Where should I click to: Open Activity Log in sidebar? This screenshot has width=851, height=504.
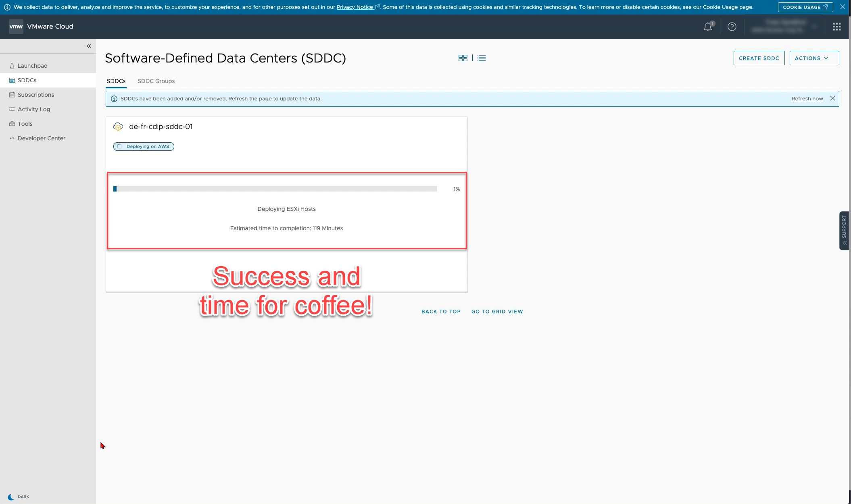coord(48,109)
